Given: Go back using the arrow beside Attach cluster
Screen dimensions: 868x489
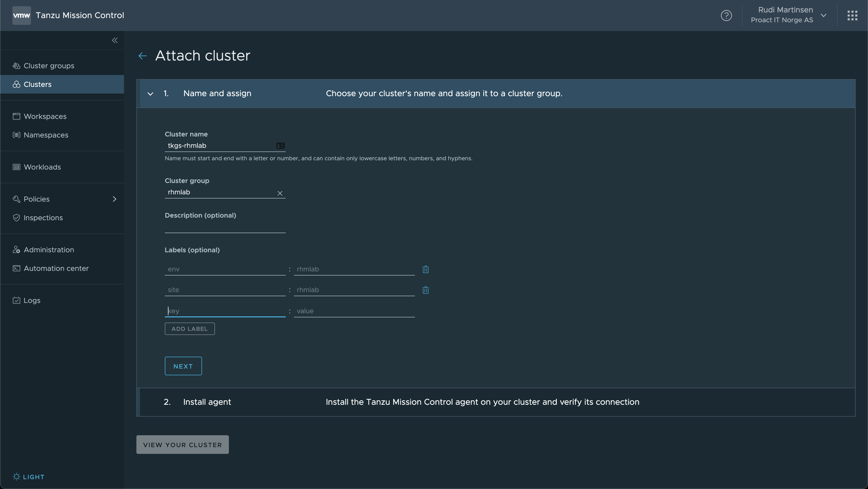Looking at the screenshot, I should [x=143, y=56].
